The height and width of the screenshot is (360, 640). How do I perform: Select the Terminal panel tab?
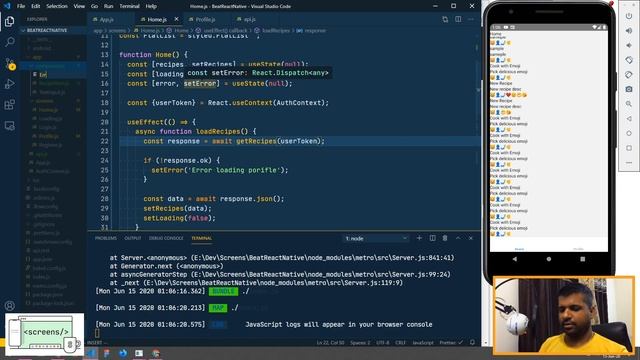click(202, 238)
